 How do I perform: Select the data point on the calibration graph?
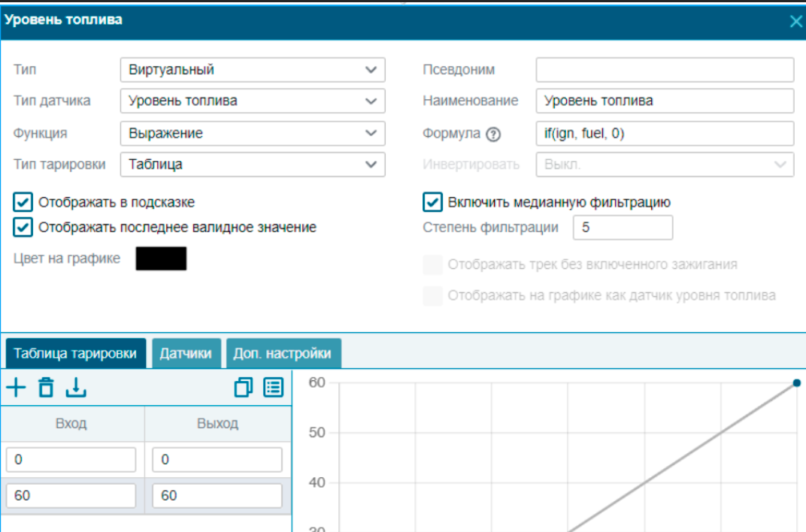tap(796, 383)
